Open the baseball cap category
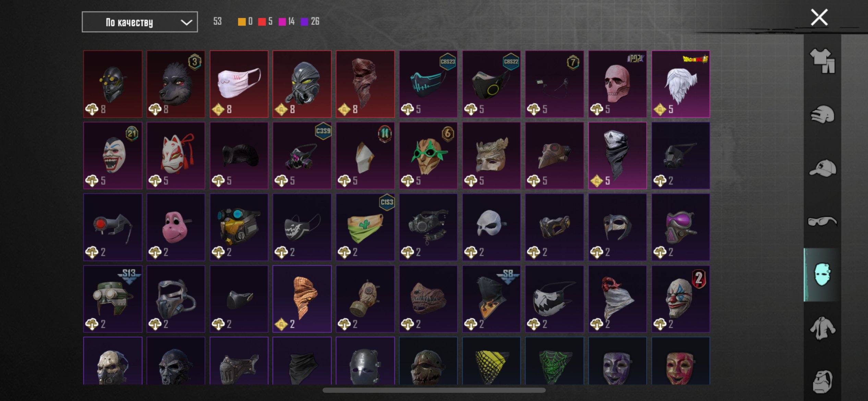Viewport: 868px width, 401px height. tap(822, 168)
